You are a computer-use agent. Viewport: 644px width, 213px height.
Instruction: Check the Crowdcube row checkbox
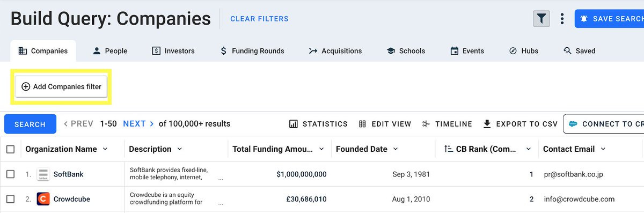pyautogui.click(x=10, y=199)
